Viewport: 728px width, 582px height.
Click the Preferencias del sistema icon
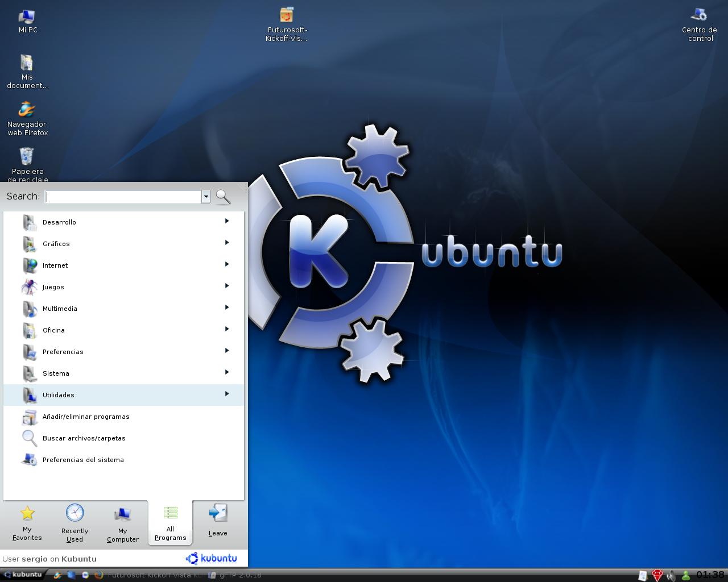(30, 460)
